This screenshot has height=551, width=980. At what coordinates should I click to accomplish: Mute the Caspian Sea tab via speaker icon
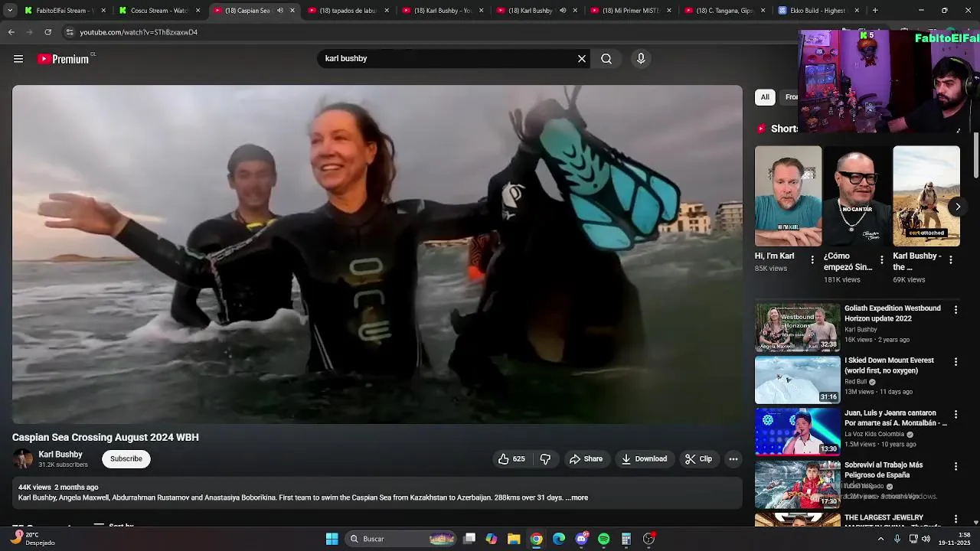(279, 11)
